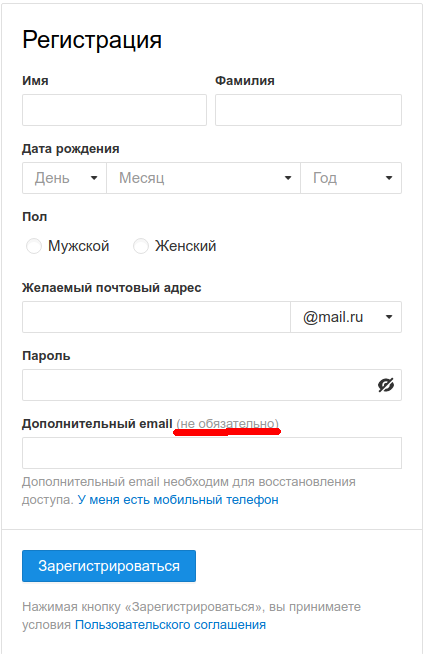The image size is (426, 654).
Task: Open the Пользовательского соглашения link
Action: [x=170, y=625]
